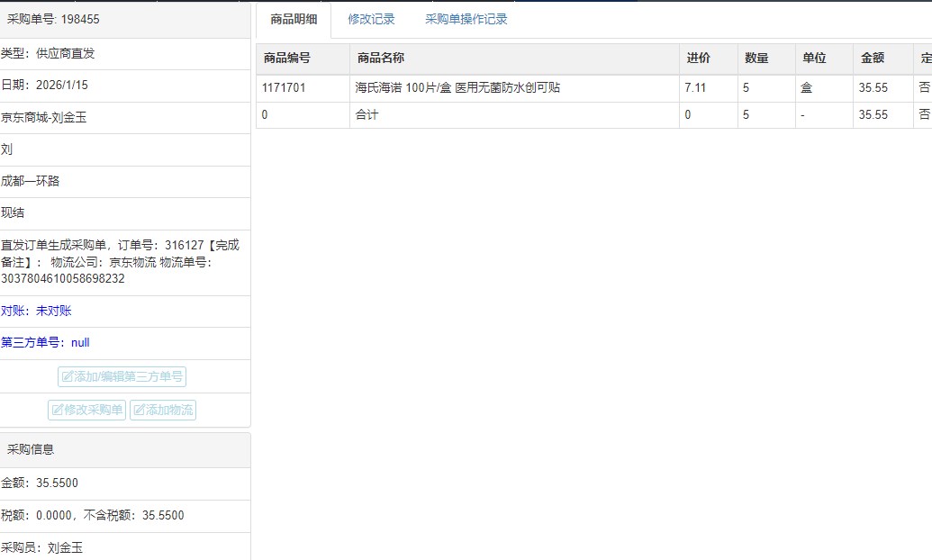
Task: Click the 数量 column header
Action: point(756,58)
